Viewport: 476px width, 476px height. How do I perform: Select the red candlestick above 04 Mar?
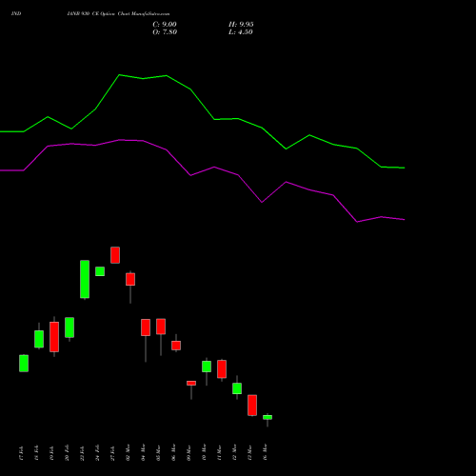click(146, 327)
